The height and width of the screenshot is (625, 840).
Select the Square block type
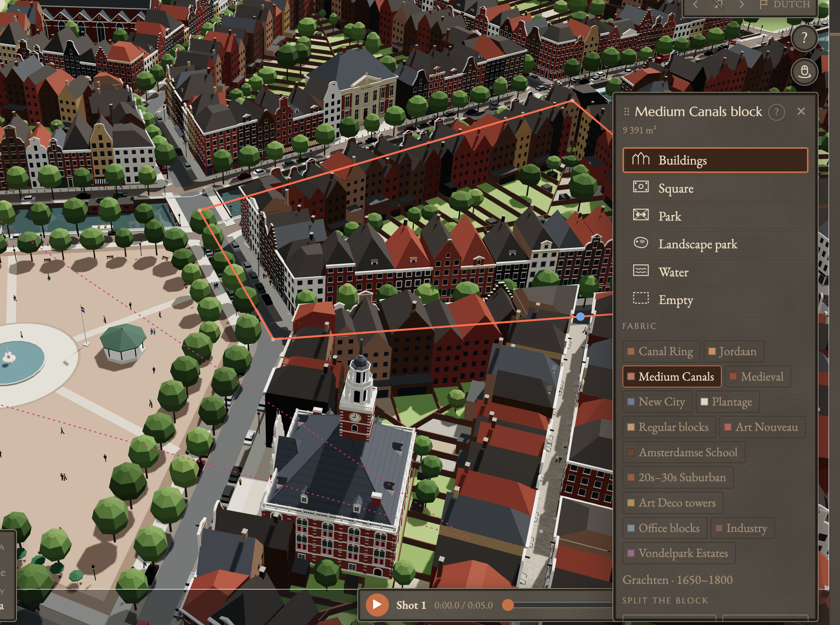[715, 188]
